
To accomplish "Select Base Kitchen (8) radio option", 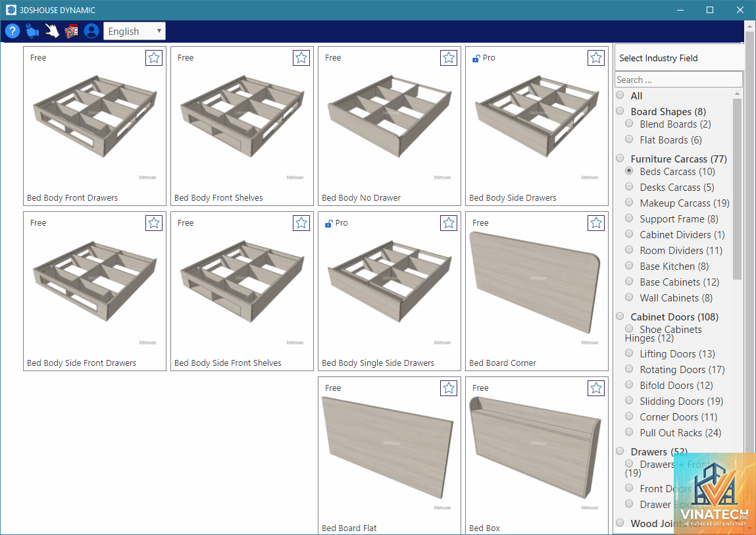I will pos(629,266).
